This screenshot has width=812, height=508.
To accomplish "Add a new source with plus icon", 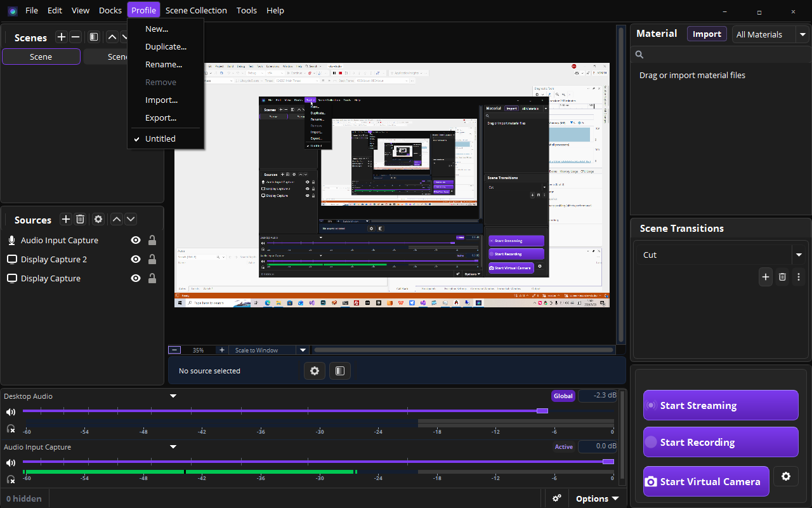I will (x=65, y=219).
